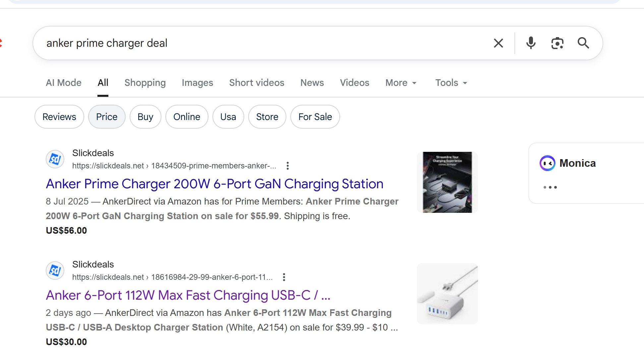The width and height of the screenshot is (644, 361).
Task: Click the Slickdeals favicon on first result
Action: 55,159
